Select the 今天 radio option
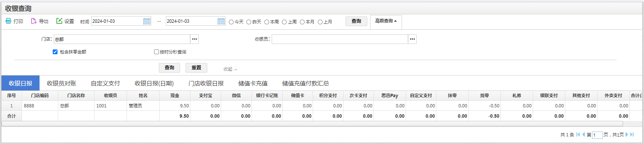The image size is (644, 144). [231, 22]
